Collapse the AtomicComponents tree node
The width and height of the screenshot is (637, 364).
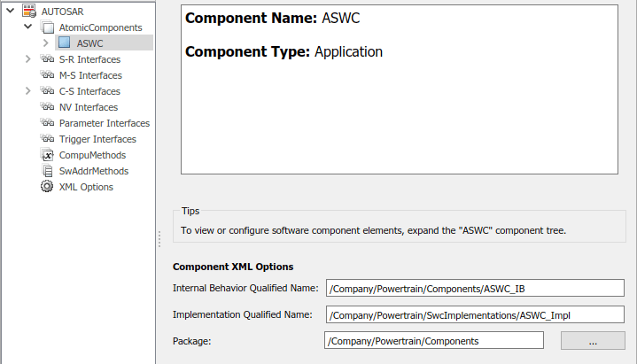[28, 27]
